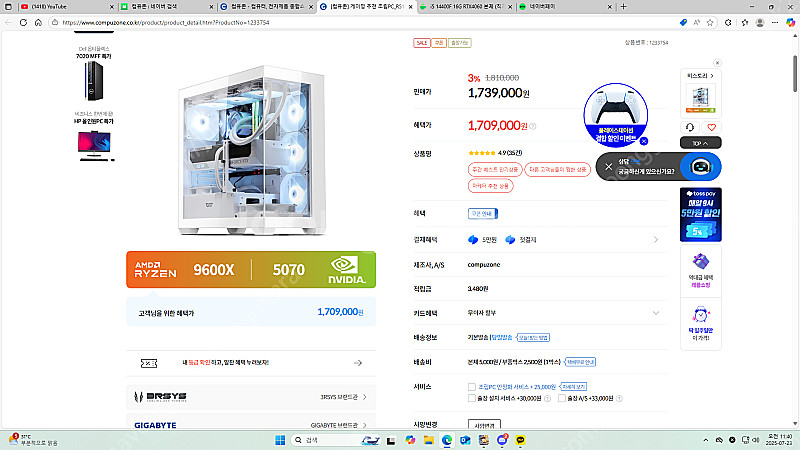Viewport: 800px width, 450px height.
Task: Show hidden system tray icons chevron
Action: pos(706,440)
